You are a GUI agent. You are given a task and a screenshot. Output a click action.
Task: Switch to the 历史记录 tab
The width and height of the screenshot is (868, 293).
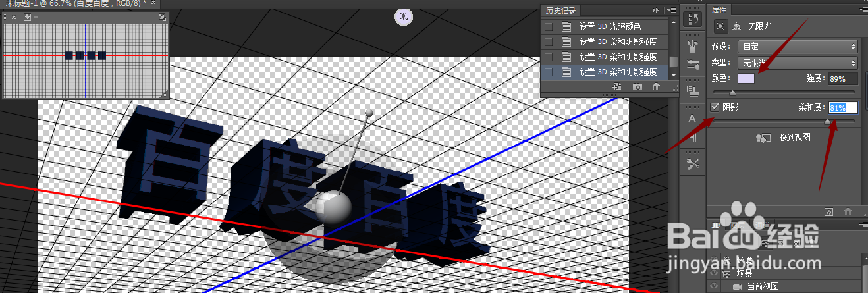click(561, 11)
